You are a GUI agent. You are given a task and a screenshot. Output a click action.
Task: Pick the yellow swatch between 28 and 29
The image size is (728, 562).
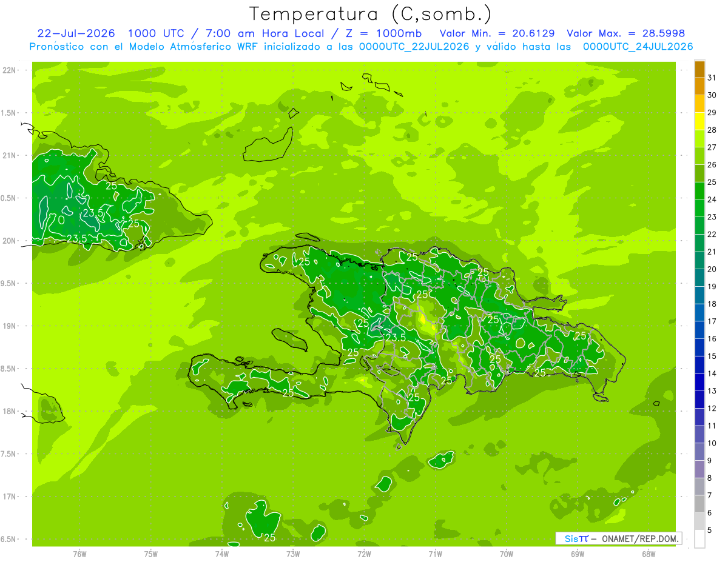pyautogui.click(x=699, y=121)
